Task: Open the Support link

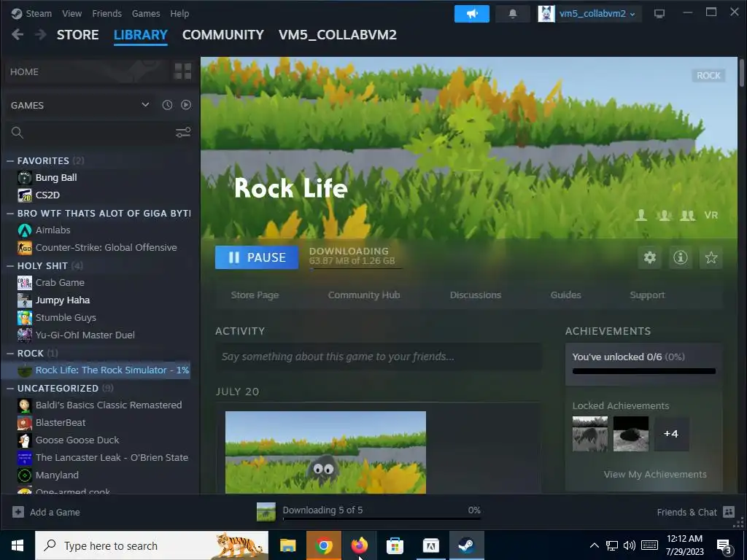Action: 647,295
